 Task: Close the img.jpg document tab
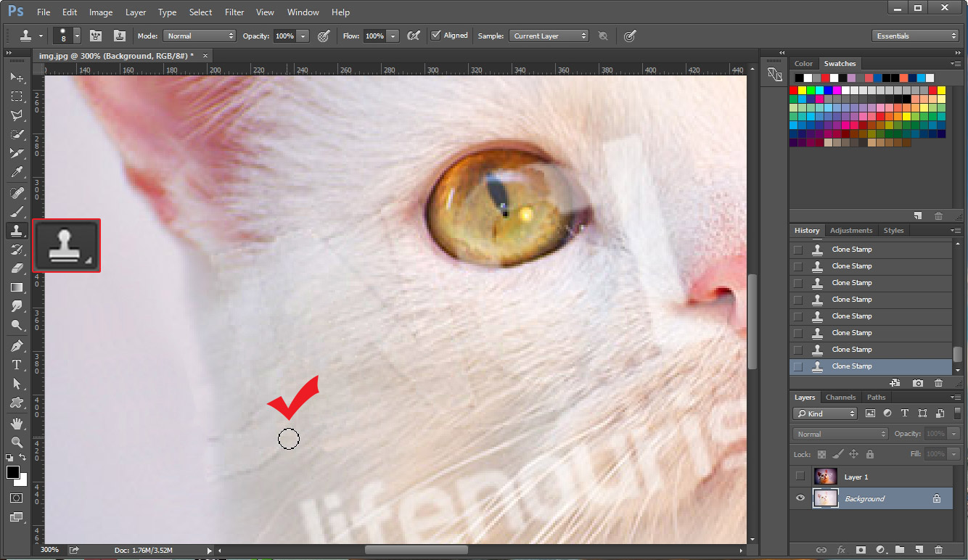tap(205, 55)
